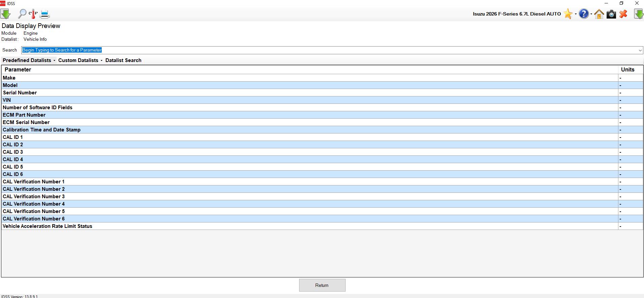This screenshot has width=644, height=298.
Task: Close the IDSS window
Action: 637,3
